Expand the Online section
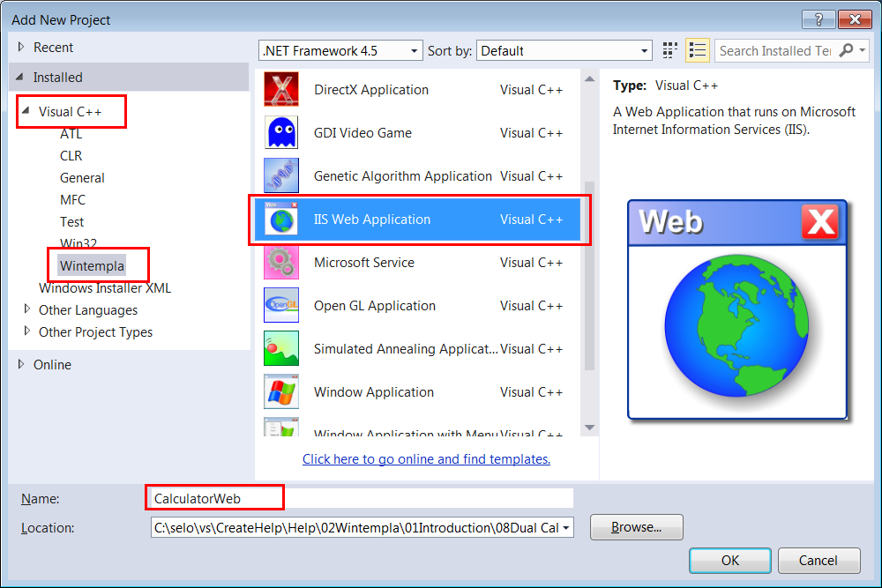Viewport: 882px width, 588px height. point(21,364)
